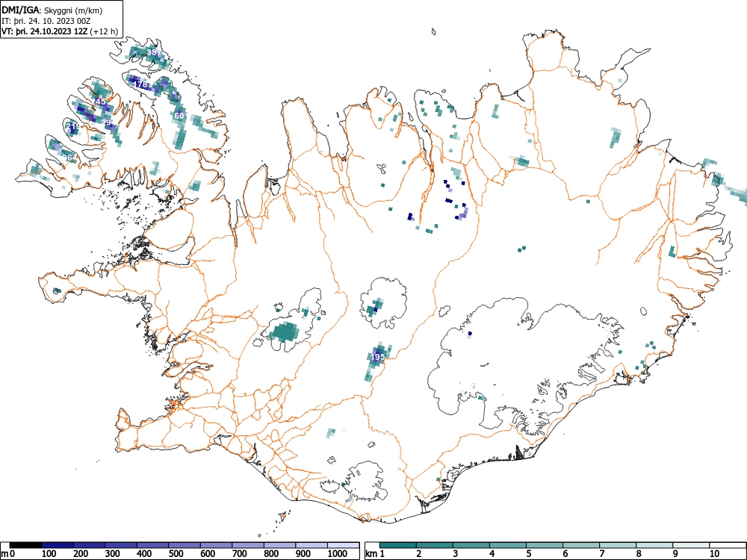Click the black 0–100 m legend swatch

point(25,545)
